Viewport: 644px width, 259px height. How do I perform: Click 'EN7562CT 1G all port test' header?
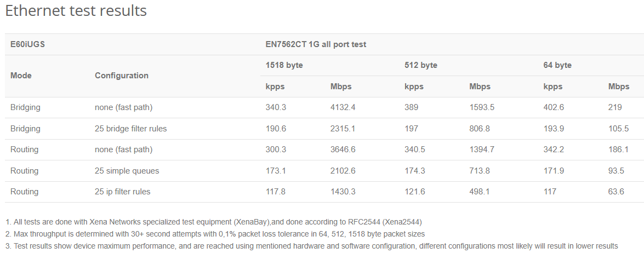point(316,44)
